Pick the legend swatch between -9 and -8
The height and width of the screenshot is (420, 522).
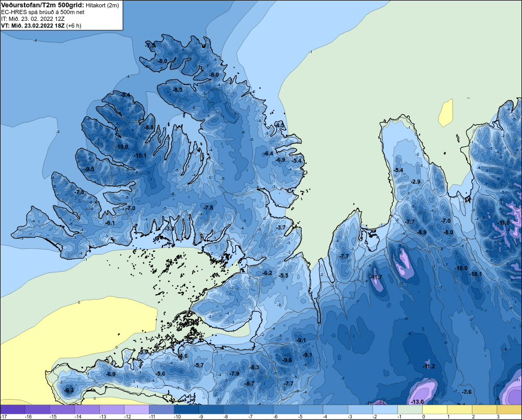coord(211,410)
